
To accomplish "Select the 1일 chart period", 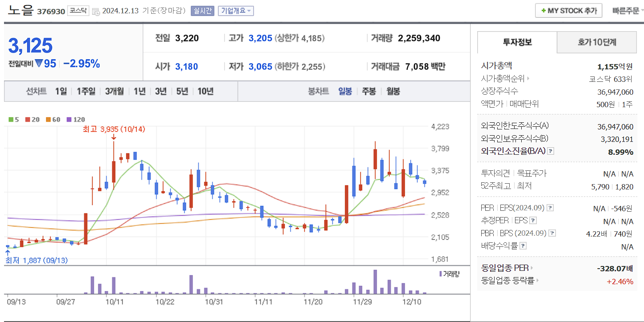I will [x=60, y=91].
